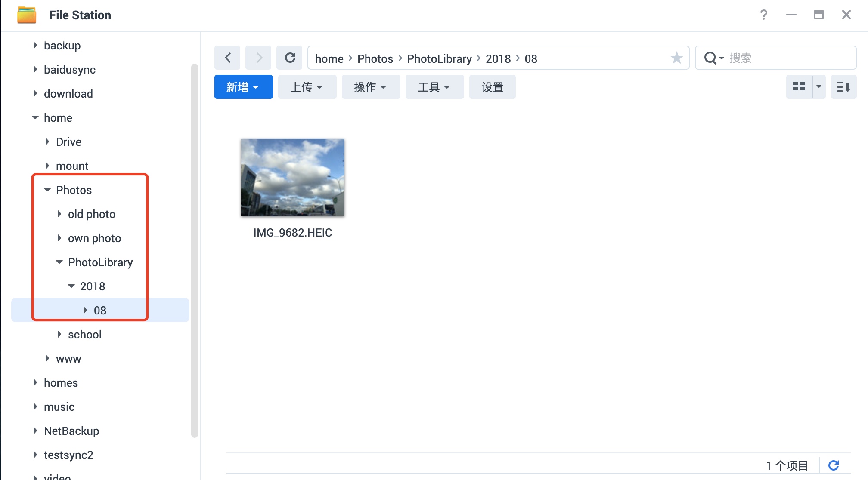Image resolution: width=868 pixels, height=480 pixels.
Task: Expand the www folder arrow
Action: pyautogui.click(x=47, y=358)
